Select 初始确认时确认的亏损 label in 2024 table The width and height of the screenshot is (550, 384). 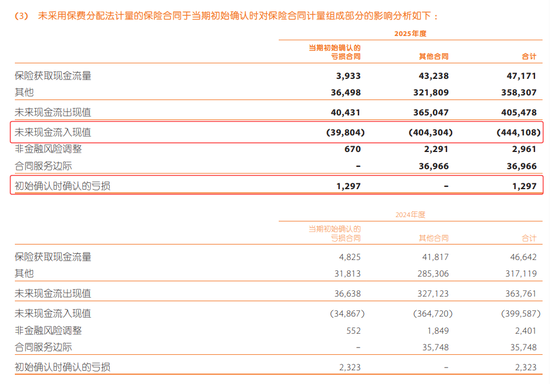(62, 367)
